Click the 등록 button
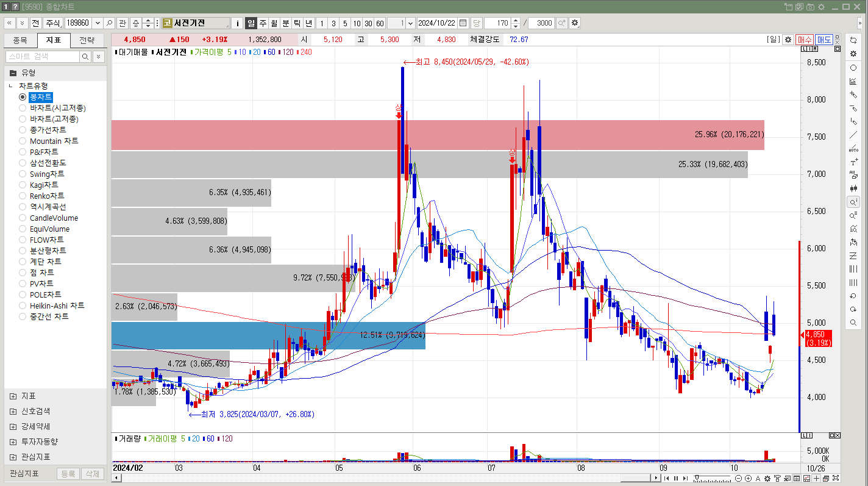This screenshot has width=868, height=486. 68,474
